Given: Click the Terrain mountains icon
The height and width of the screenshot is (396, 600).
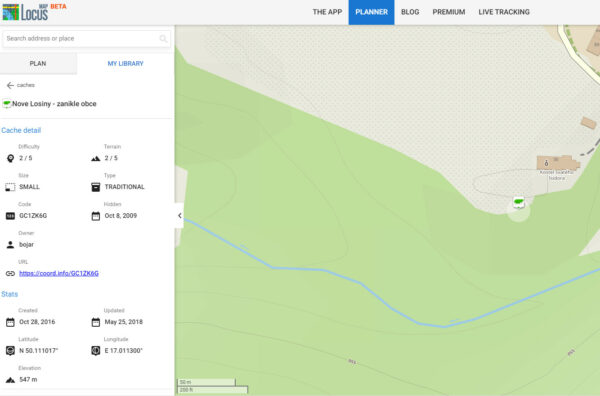Looking at the screenshot, I should pos(96,158).
